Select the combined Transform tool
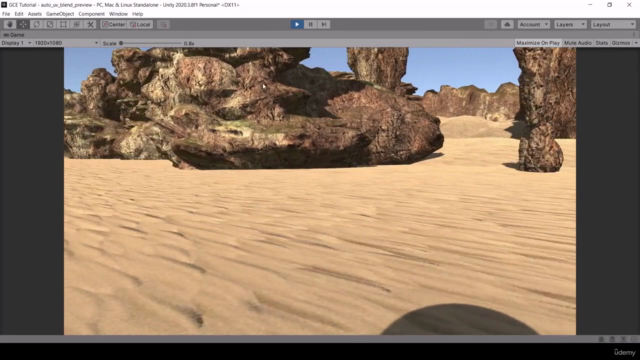 click(77, 24)
